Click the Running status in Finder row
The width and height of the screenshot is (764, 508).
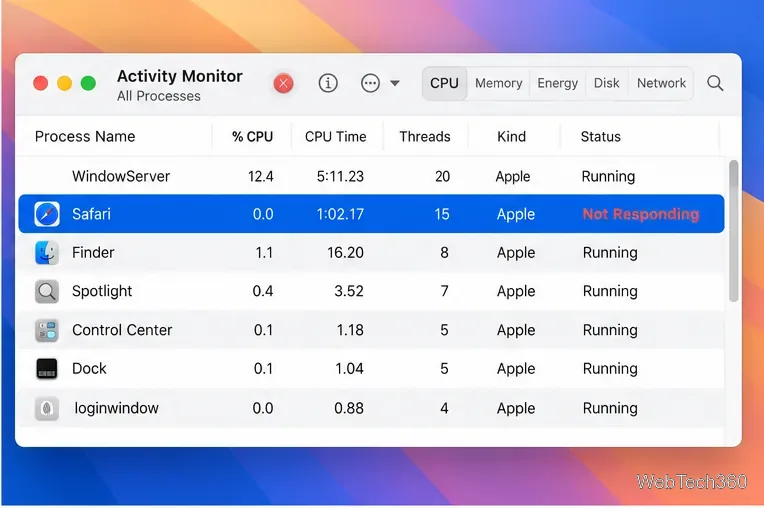(x=610, y=252)
